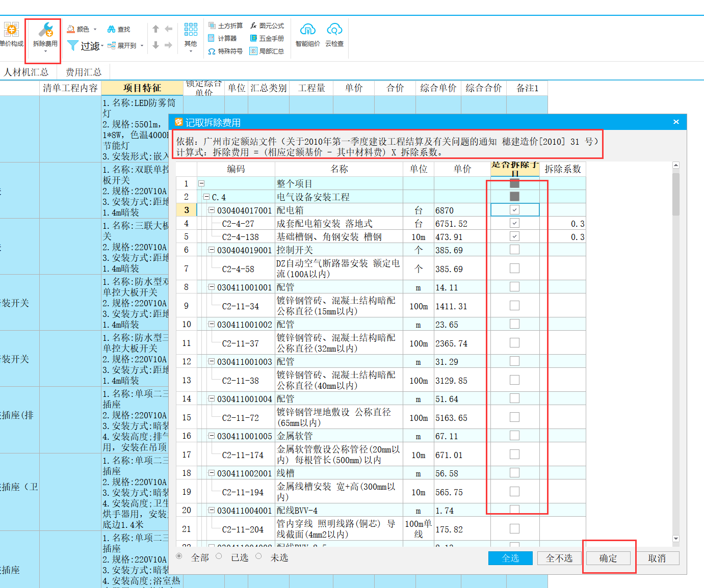
Task: Click the 清单工程内容 column header
Action: [70, 88]
